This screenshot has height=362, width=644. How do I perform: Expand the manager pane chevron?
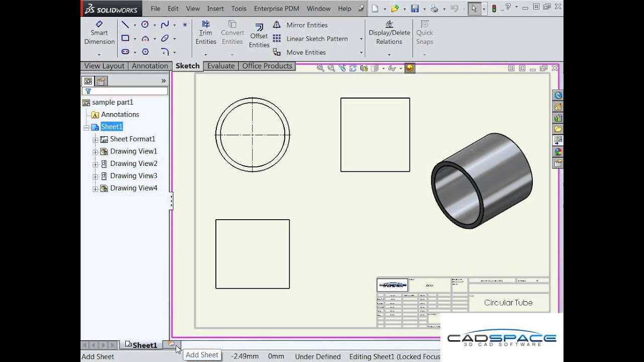pyautogui.click(x=164, y=81)
